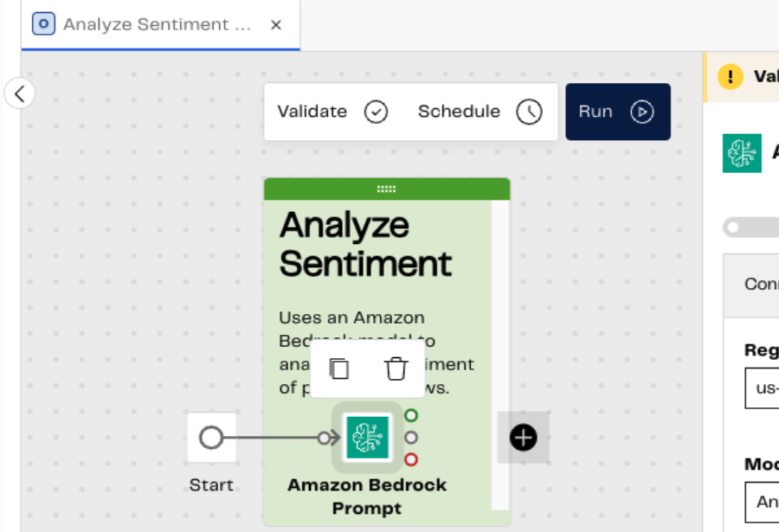The height and width of the screenshot is (532, 779).
Task: Click the duplicate (copy) icon above the node
Action: tap(339, 369)
